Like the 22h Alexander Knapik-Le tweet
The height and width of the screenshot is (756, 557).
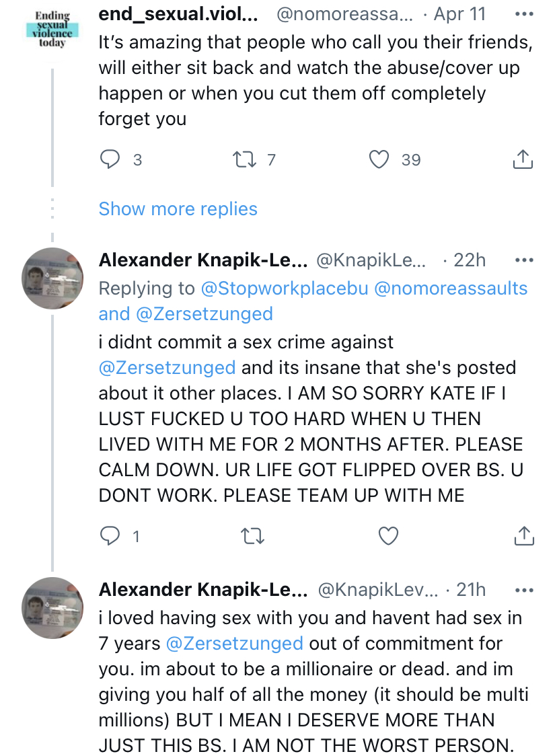click(x=388, y=535)
